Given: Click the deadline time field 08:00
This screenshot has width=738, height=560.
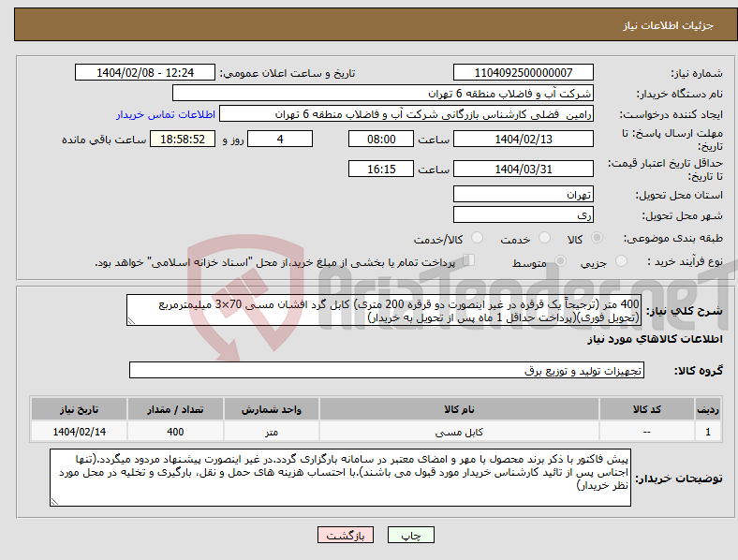Looking at the screenshot, I should coord(381,140).
